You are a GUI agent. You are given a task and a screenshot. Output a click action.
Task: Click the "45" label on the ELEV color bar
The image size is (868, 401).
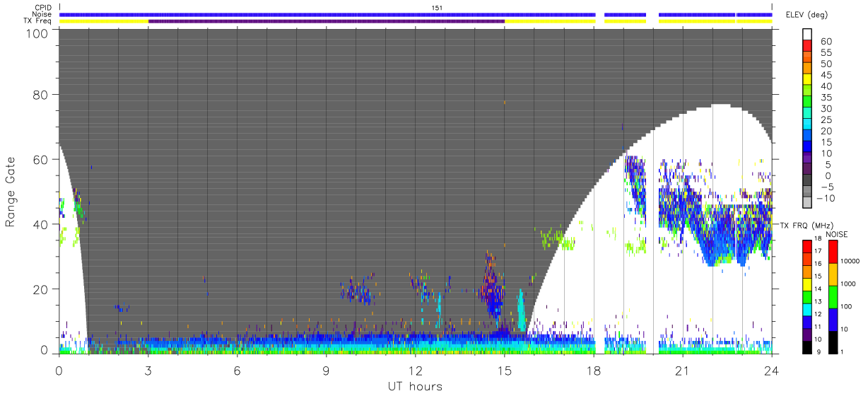tap(826, 75)
